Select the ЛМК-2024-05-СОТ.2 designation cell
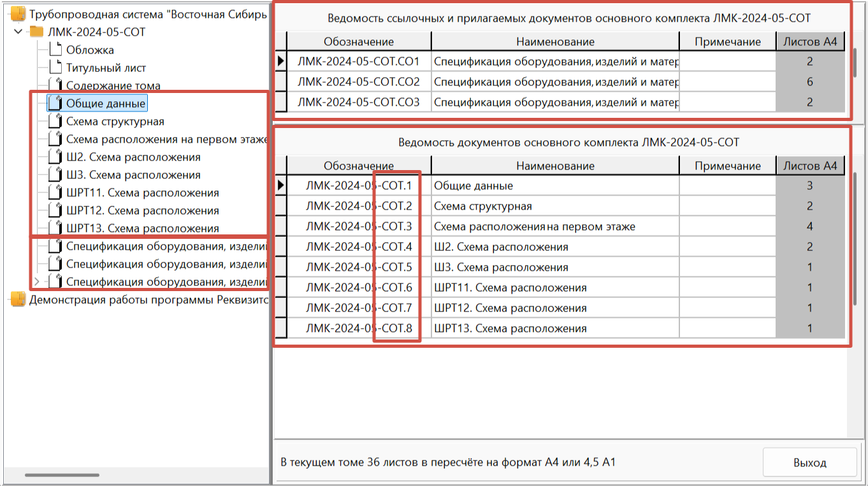 pos(359,206)
